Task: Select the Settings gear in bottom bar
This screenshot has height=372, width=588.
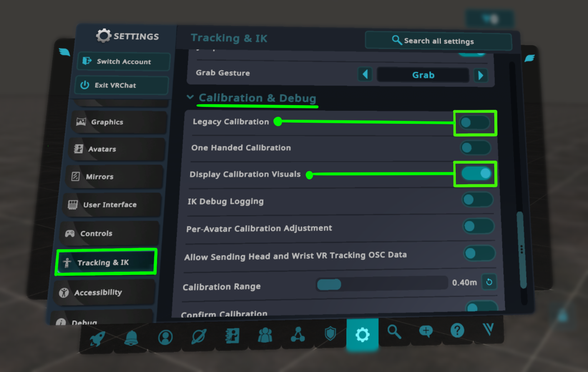Action: [362, 334]
